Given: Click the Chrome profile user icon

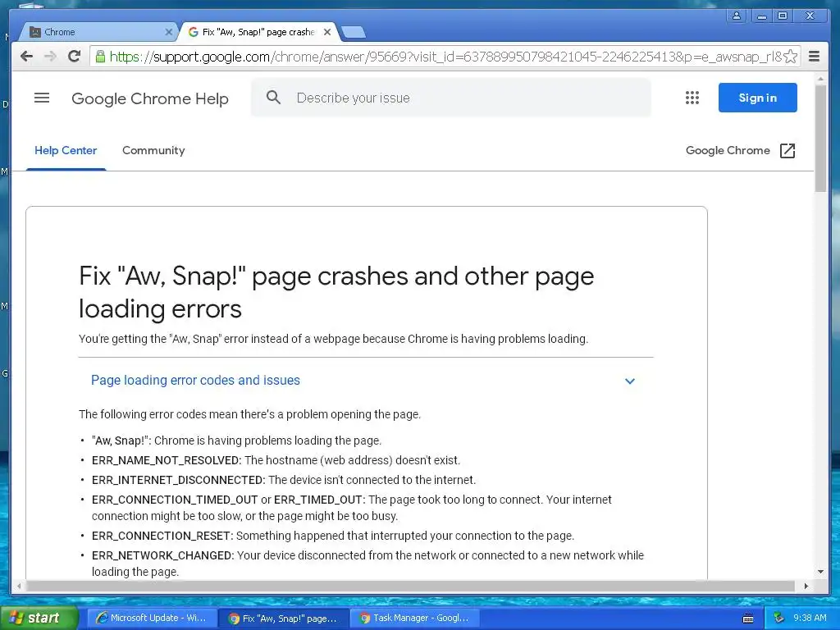Looking at the screenshot, I should pos(737,16).
